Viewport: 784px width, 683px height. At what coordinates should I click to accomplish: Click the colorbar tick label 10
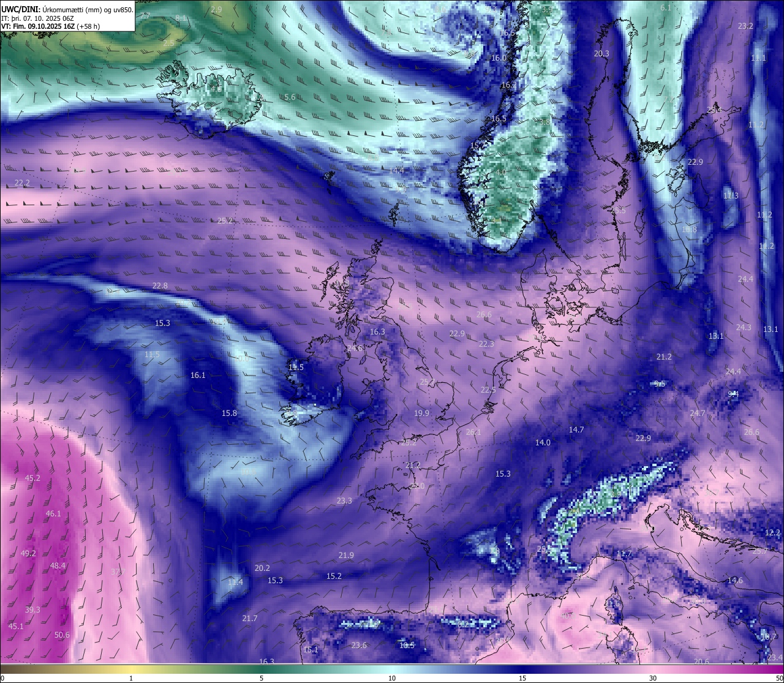tap(392, 678)
